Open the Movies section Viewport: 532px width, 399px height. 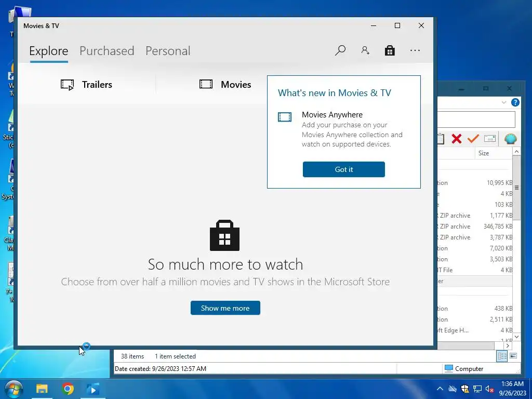click(x=225, y=85)
